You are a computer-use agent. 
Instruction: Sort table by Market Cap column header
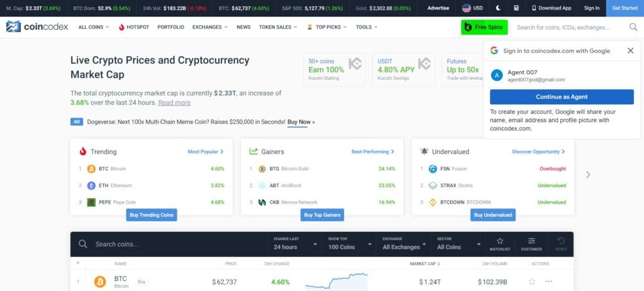point(425,263)
